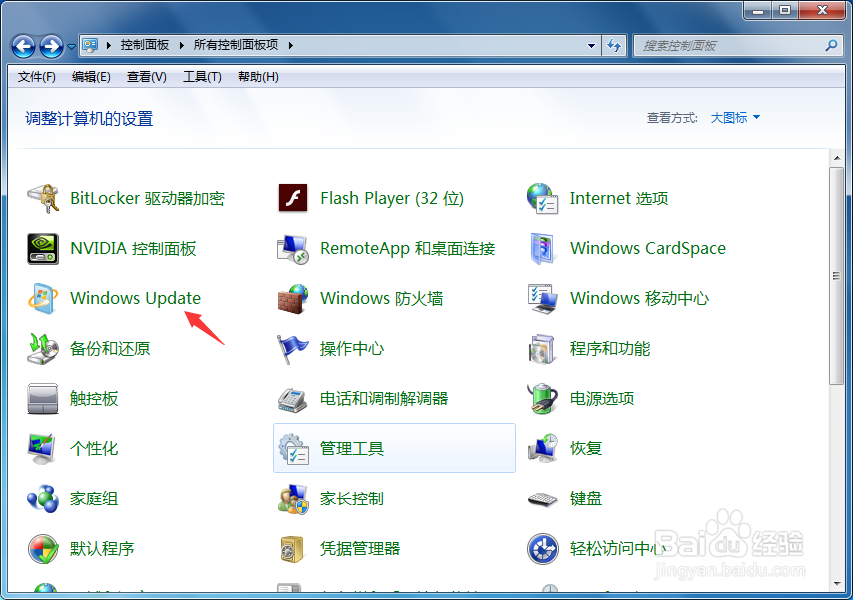
Task: Click the Internet 选项 text link
Action: [x=619, y=198]
